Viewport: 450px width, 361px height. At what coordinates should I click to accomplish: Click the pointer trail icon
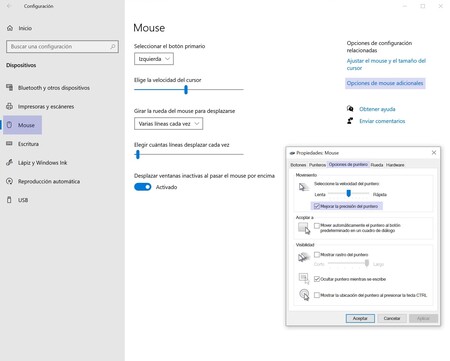(304, 257)
